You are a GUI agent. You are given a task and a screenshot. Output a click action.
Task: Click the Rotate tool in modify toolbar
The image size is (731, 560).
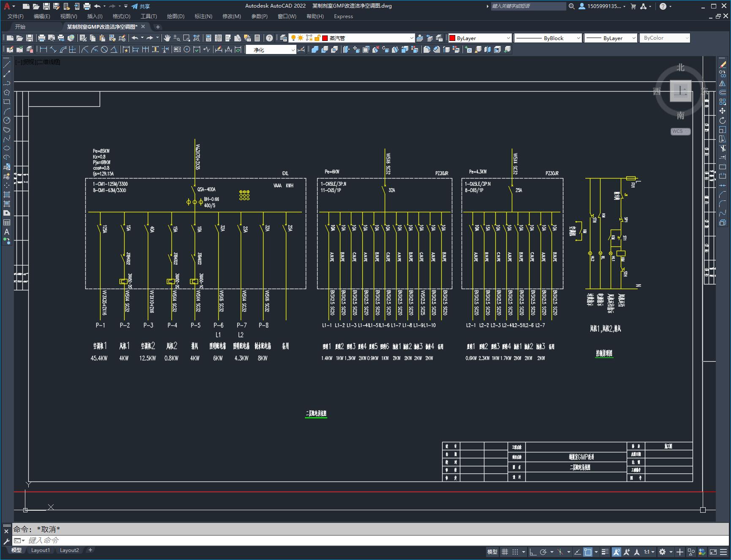(x=723, y=120)
